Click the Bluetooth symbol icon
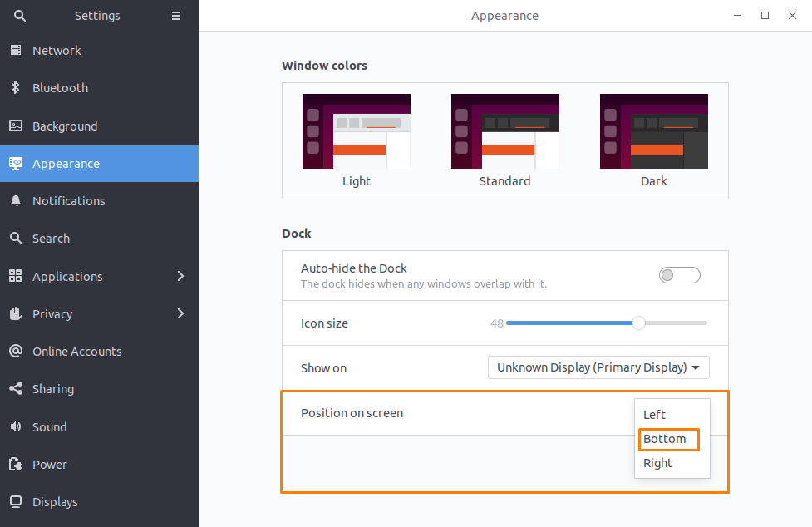The image size is (812, 527). [x=16, y=87]
